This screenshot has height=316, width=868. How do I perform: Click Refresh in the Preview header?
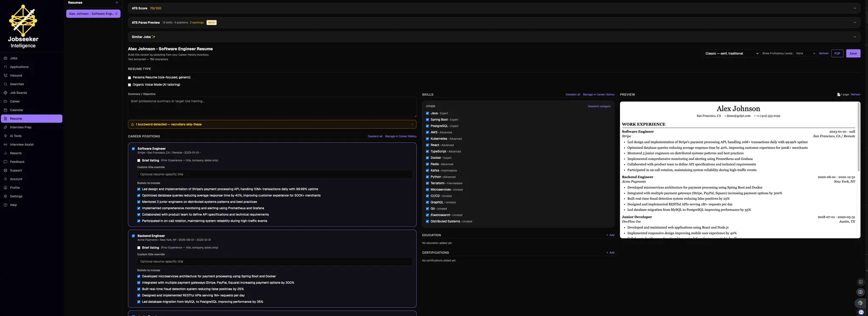855,95
